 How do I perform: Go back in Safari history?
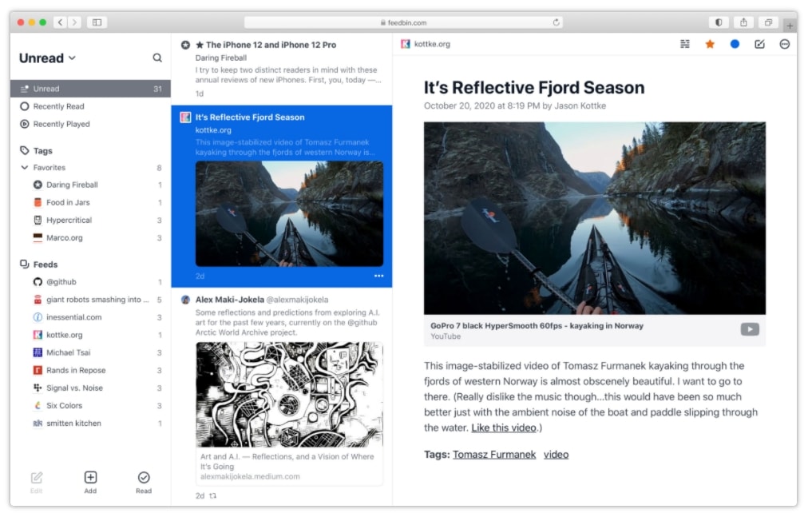[60, 22]
